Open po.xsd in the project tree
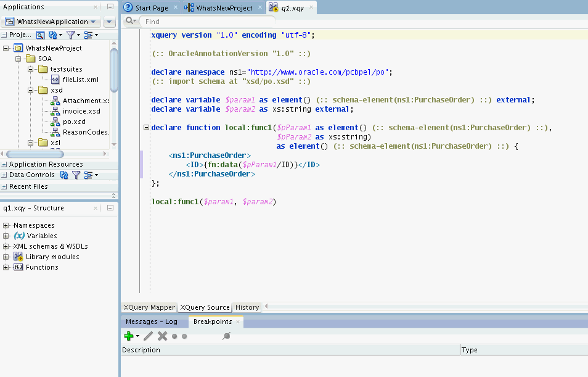 click(x=73, y=122)
